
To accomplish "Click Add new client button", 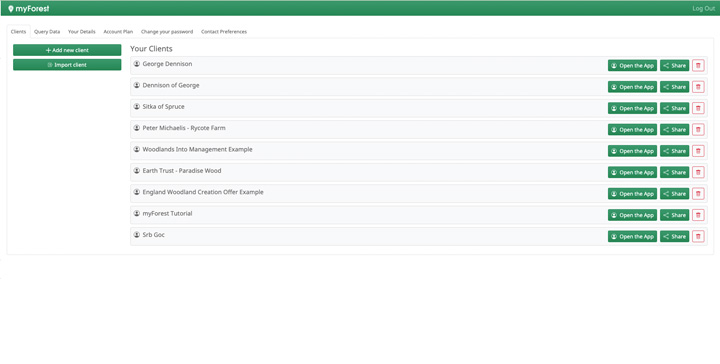I will [67, 50].
